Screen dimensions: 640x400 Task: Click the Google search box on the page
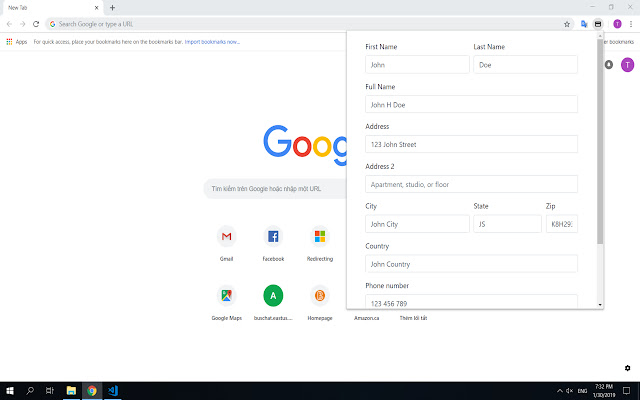pyautogui.click(x=276, y=189)
